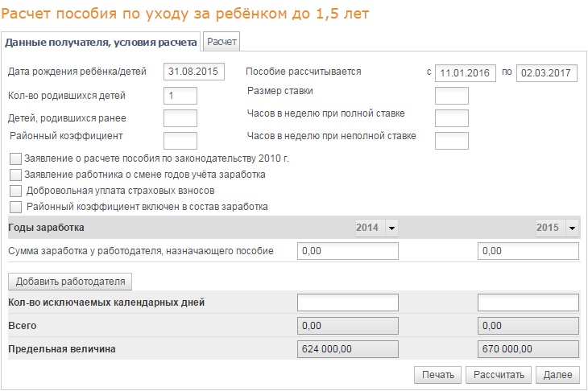Click the 2014 Сумма заработка field
Image resolution: width=588 pixels, height=391 pixels.
pos(348,252)
